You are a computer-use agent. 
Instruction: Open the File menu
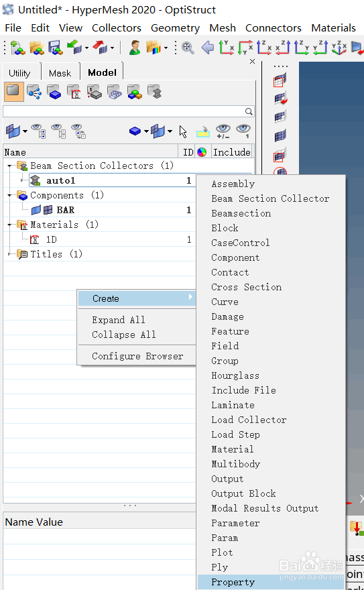(13, 28)
